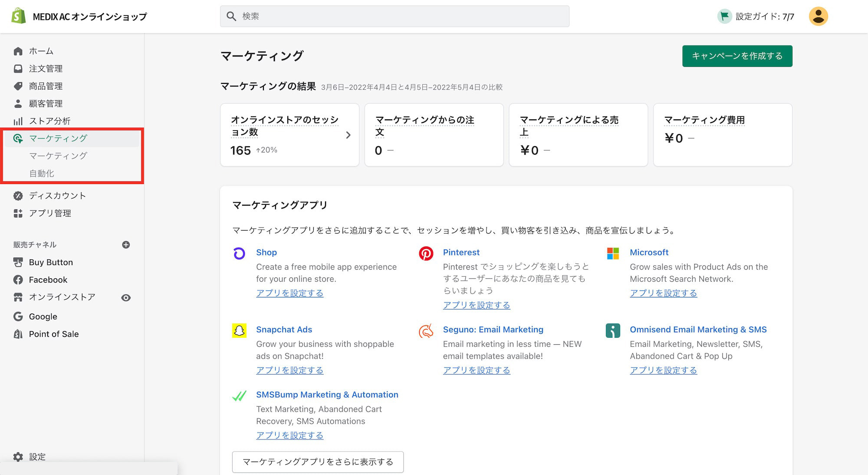This screenshot has width=868, height=475.
Task: Click アプリを設定する under Omnisend
Action: tap(663, 370)
